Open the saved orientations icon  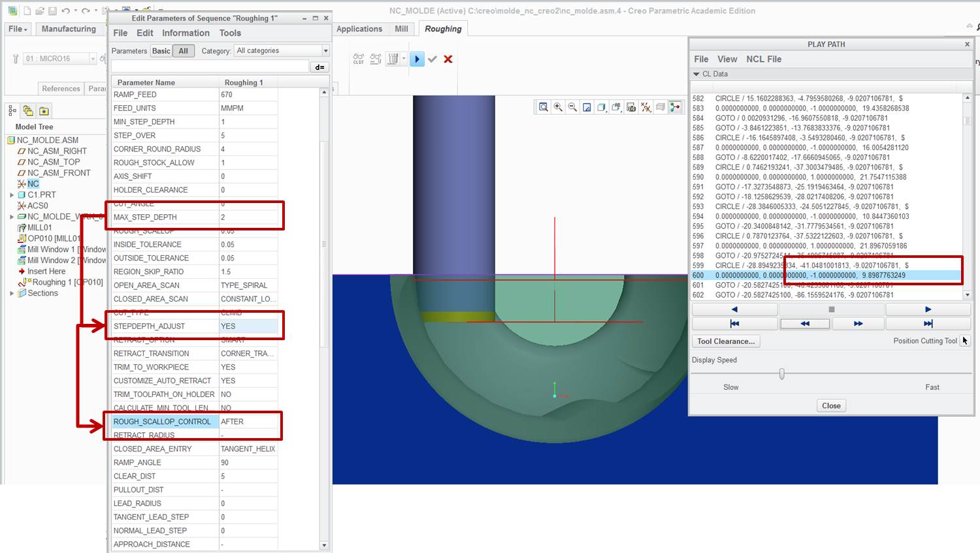pos(616,107)
